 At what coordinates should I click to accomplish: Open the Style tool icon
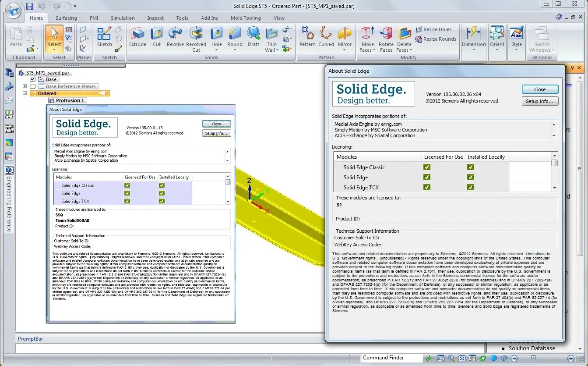click(x=517, y=34)
